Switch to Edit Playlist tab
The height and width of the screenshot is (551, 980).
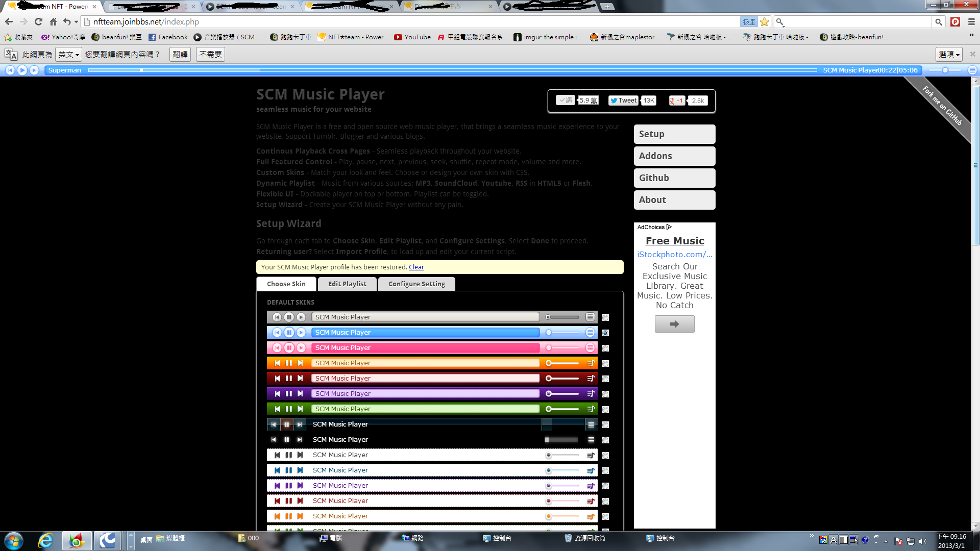pyautogui.click(x=347, y=284)
